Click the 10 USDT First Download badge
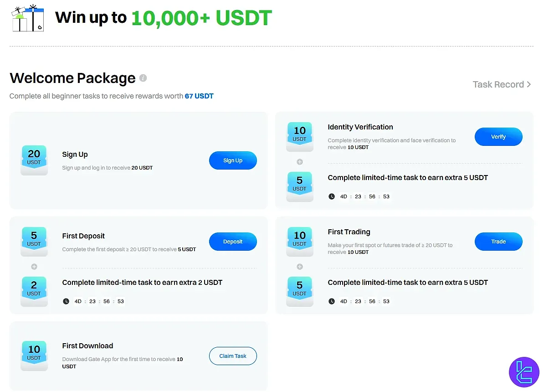 [34, 356]
